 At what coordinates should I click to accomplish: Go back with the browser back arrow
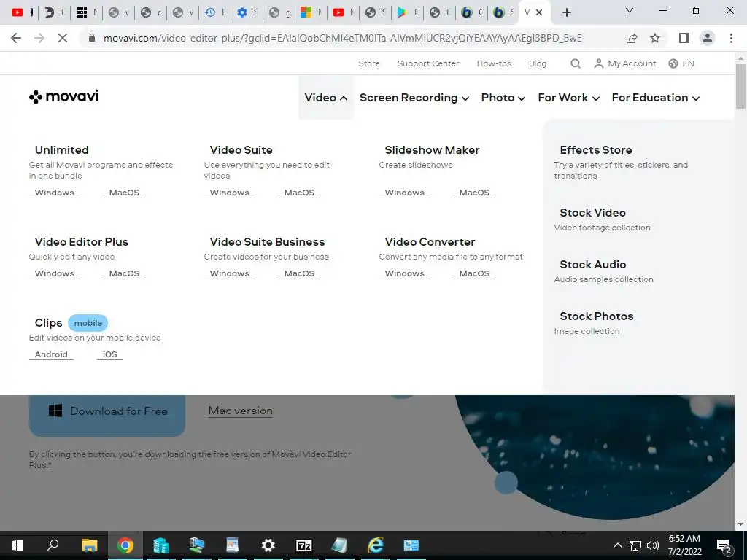pyautogui.click(x=16, y=38)
